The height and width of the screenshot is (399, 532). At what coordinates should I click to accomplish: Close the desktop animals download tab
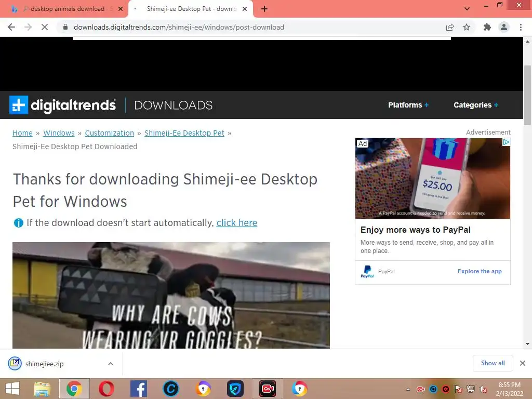(x=121, y=9)
